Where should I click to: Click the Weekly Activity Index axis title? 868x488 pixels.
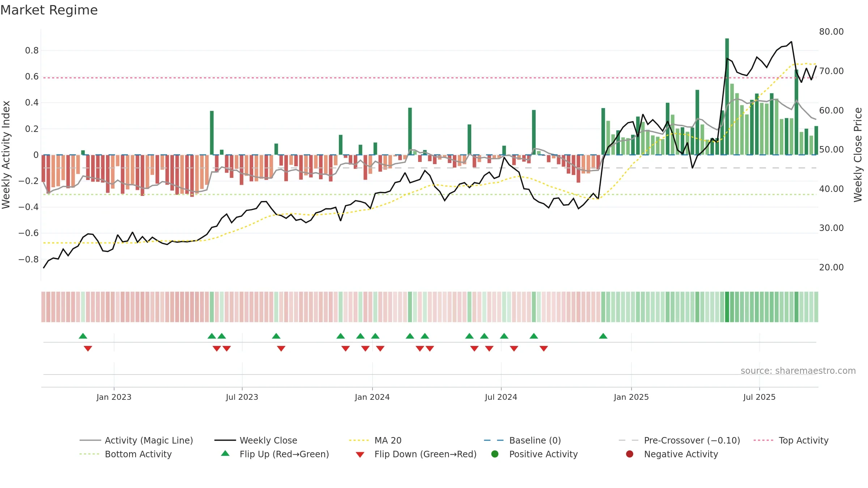coord(6,155)
